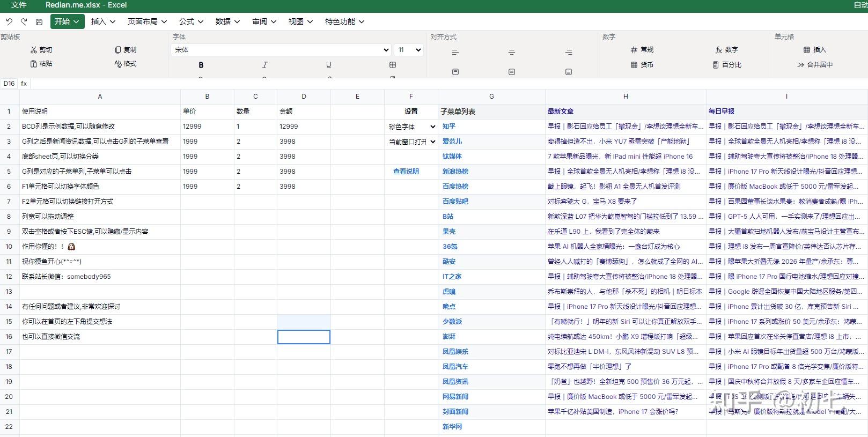Open the 页面布局 menu
The height and width of the screenshot is (437, 868).
[x=147, y=21]
